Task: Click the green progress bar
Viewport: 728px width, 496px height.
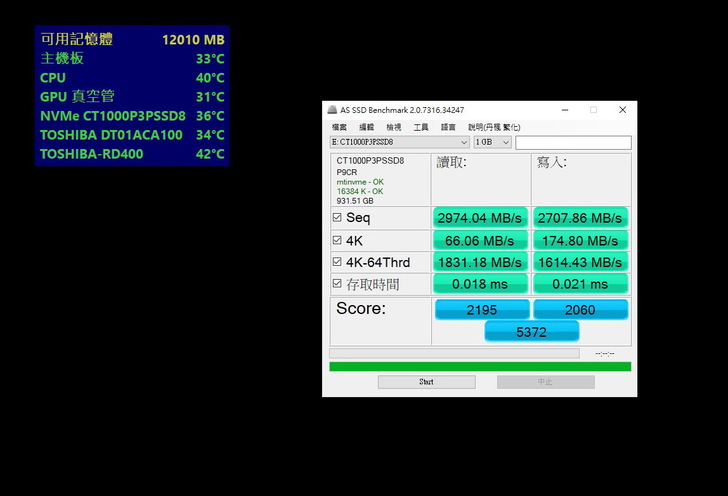Action: click(480, 366)
